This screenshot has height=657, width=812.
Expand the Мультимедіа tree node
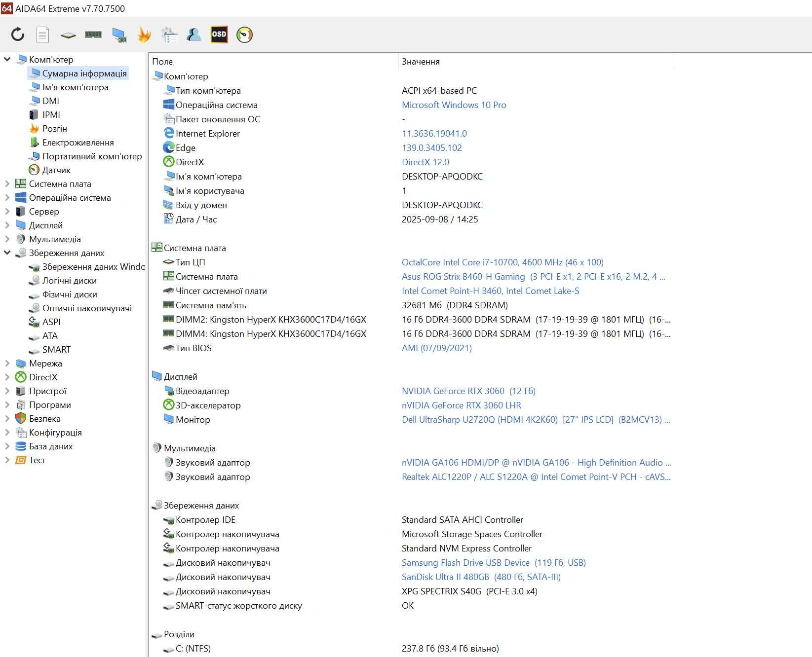coord(7,239)
